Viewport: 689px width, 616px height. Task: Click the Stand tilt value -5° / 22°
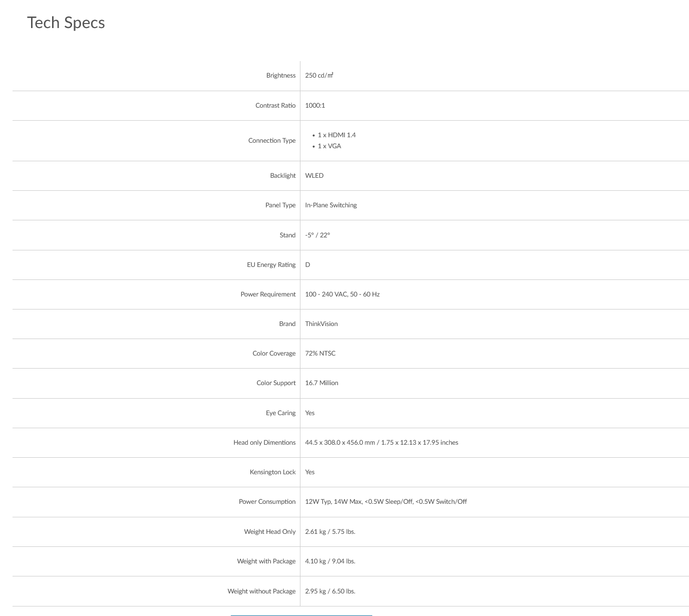(x=317, y=235)
